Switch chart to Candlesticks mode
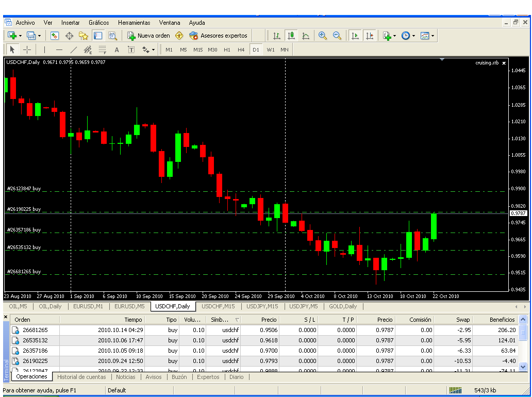The width and height of the screenshot is (532, 397). coord(291,36)
